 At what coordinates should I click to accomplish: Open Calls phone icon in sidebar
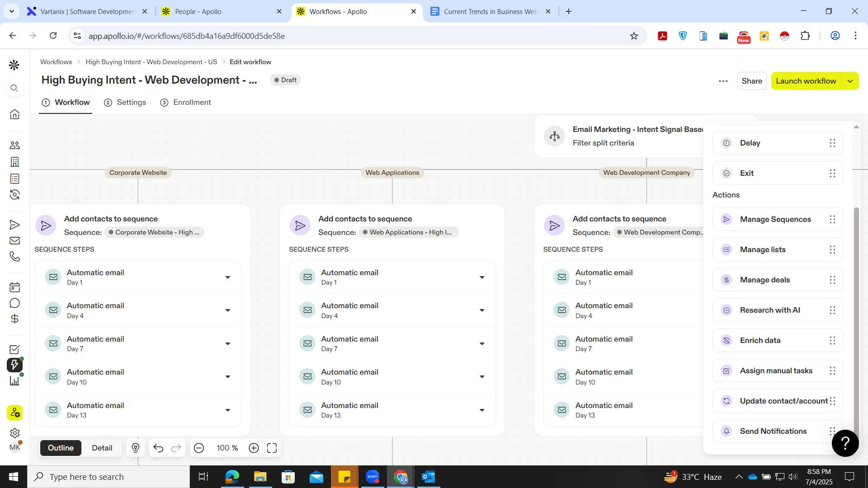[14, 257]
